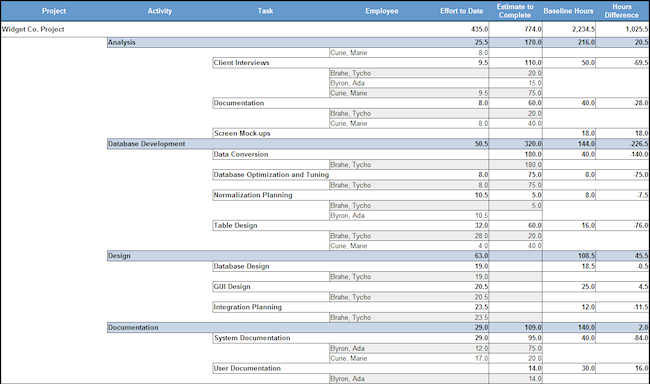Click the project total effort value 435.0

480,29
